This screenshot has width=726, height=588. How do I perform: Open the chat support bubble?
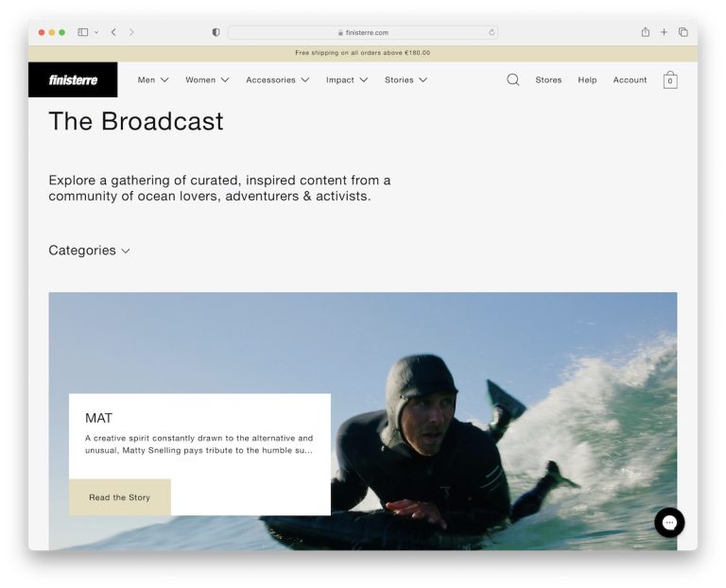[x=669, y=522]
